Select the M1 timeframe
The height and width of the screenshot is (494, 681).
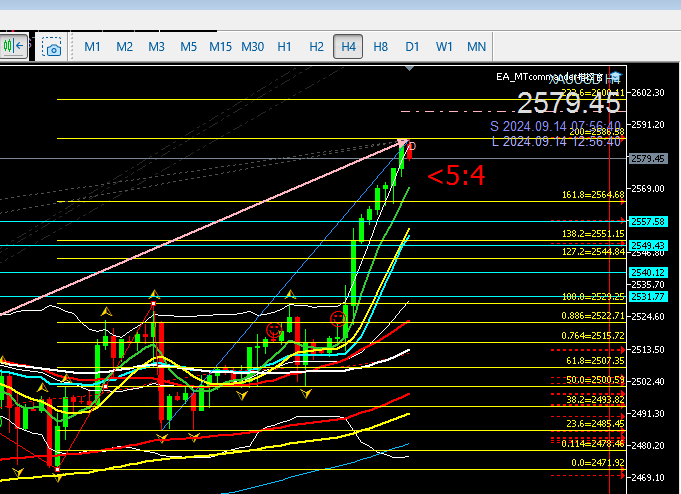[92, 46]
